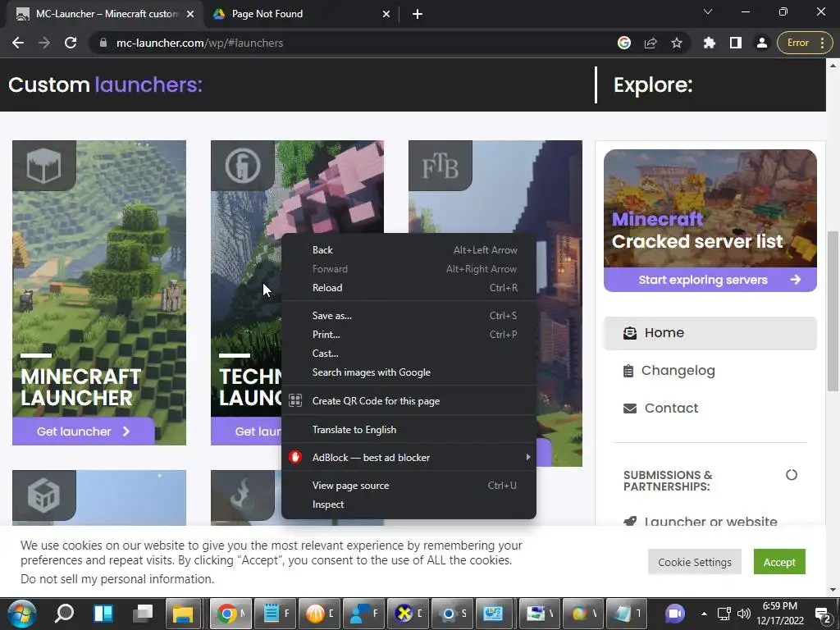This screenshot has height=630, width=840.
Task: Click the Error update button
Action: tap(804, 43)
